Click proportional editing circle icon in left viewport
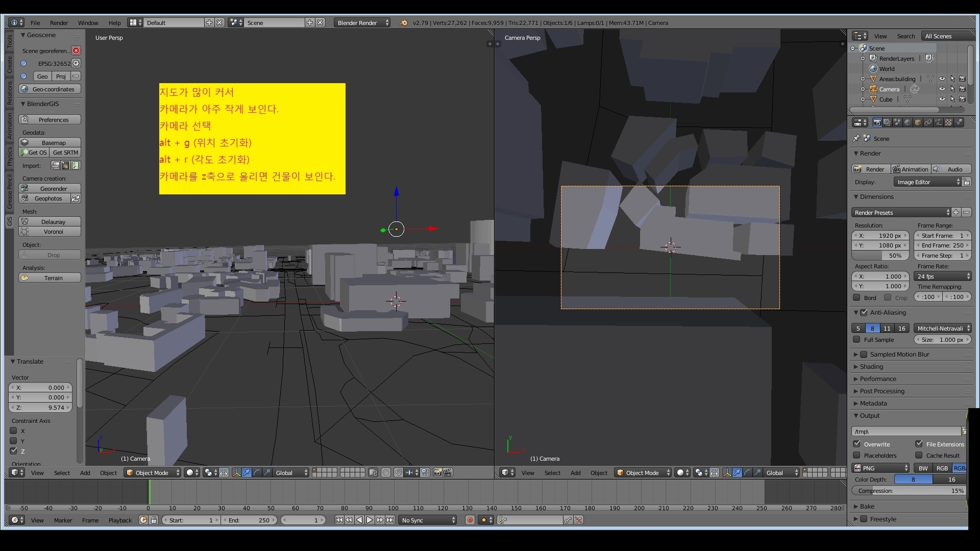 (386, 472)
